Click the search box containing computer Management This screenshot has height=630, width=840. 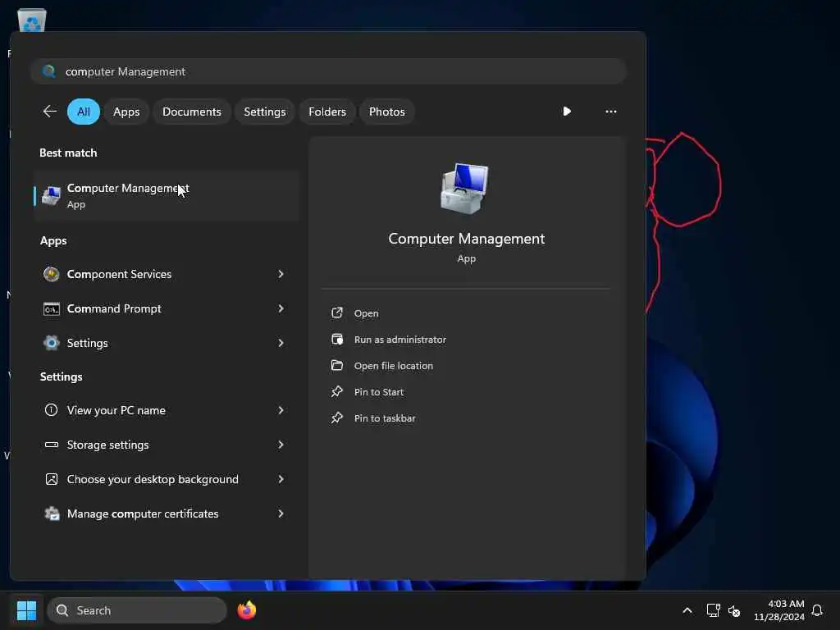pyautogui.click(x=328, y=71)
